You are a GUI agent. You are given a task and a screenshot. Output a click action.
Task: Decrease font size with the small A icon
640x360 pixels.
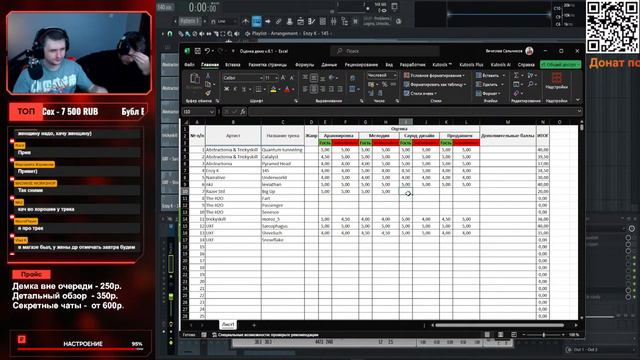[291, 78]
